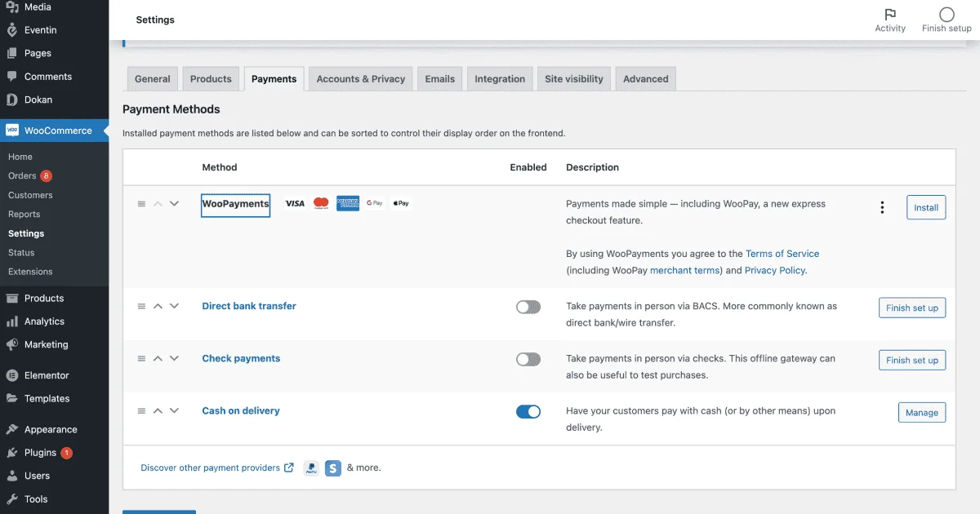The width and height of the screenshot is (980, 514).
Task: Install WooPayments
Action: click(926, 207)
